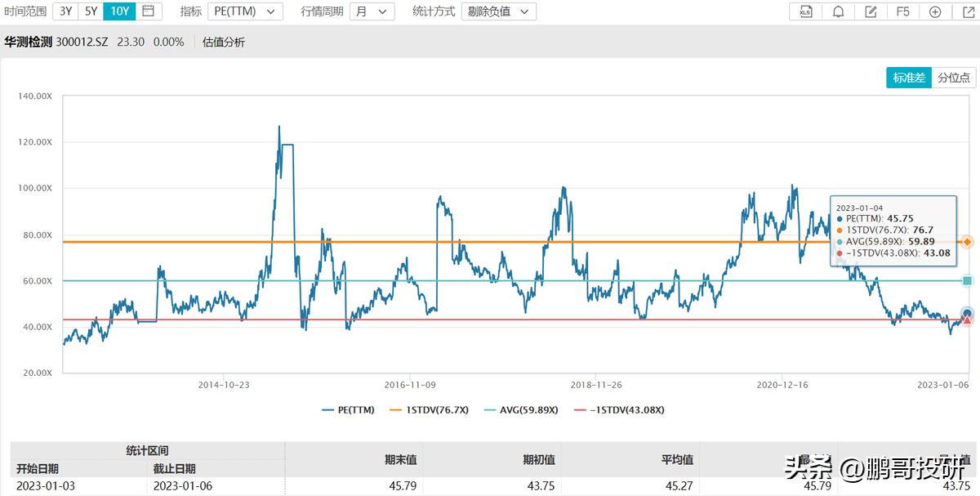Open the edit note icon

click(871, 11)
